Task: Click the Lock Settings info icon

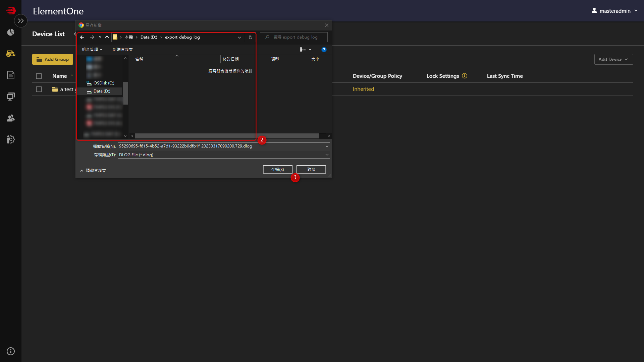Action: click(x=465, y=76)
